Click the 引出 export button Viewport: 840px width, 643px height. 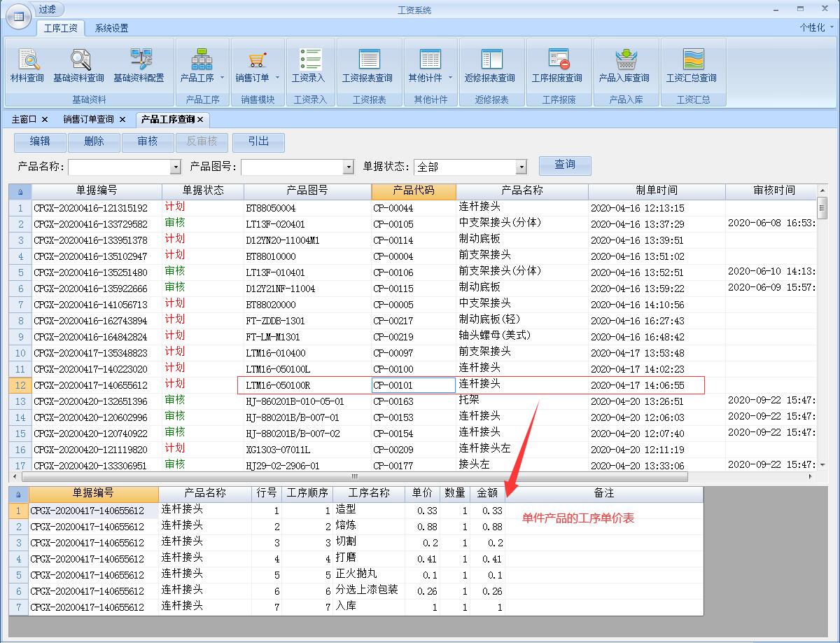tap(258, 142)
